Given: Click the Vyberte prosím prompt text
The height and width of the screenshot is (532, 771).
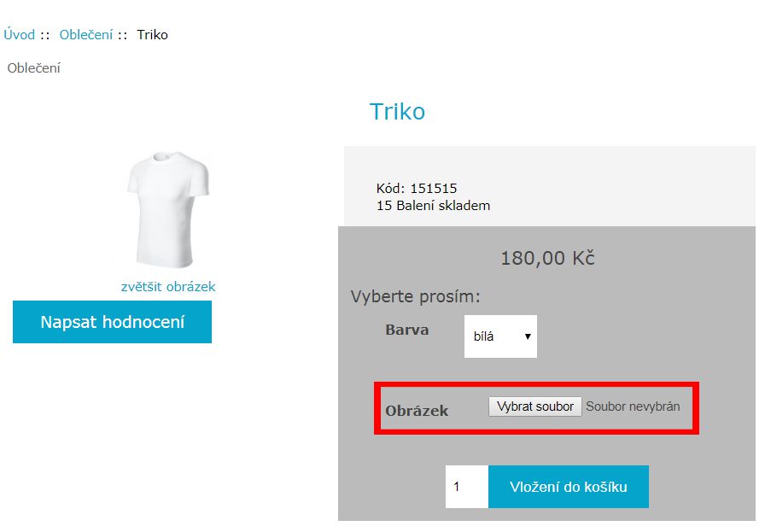Looking at the screenshot, I should click(x=416, y=297).
